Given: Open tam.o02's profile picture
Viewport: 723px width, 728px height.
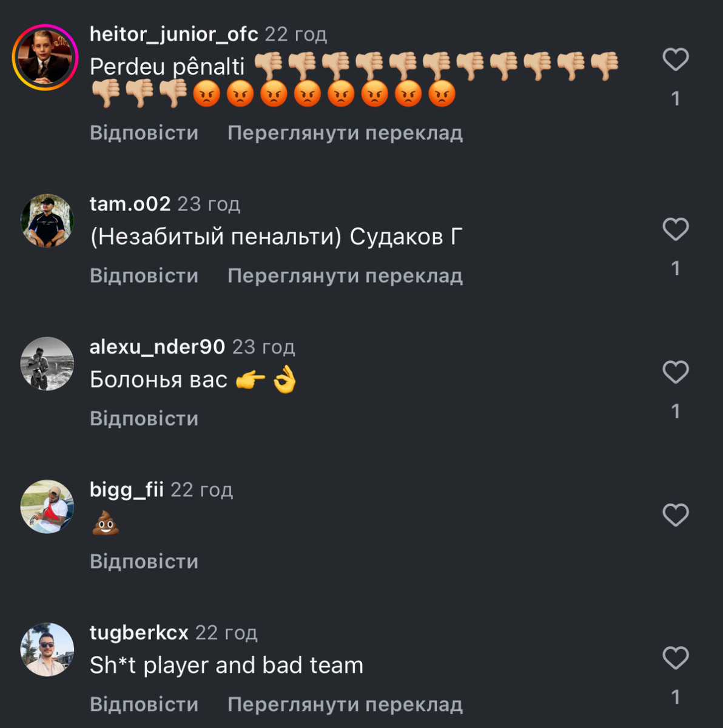Looking at the screenshot, I should pyautogui.click(x=47, y=220).
